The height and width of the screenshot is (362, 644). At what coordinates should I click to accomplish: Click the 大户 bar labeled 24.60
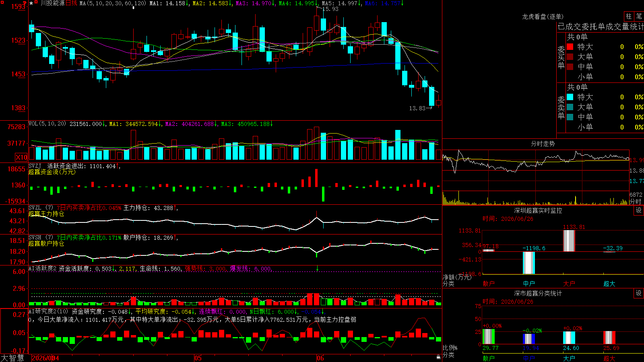pyautogui.click(x=569, y=338)
